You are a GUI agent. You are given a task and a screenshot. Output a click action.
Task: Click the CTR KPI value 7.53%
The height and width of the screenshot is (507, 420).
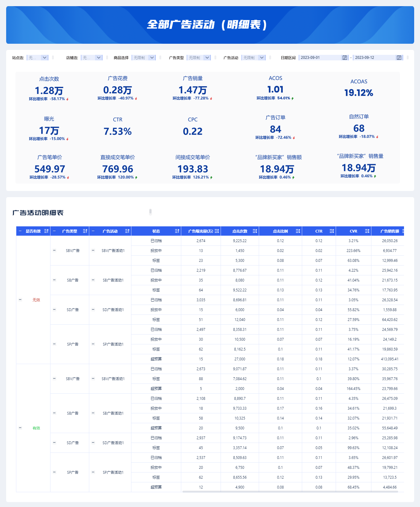118,132
